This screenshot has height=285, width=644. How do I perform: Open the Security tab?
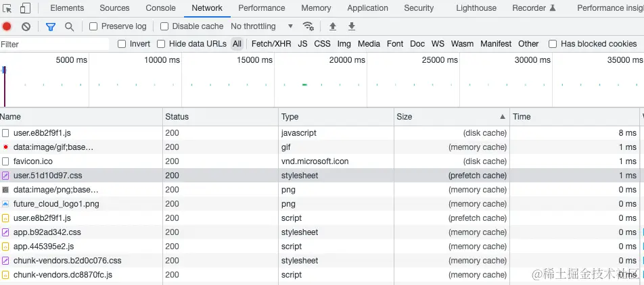[x=419, y=8]
